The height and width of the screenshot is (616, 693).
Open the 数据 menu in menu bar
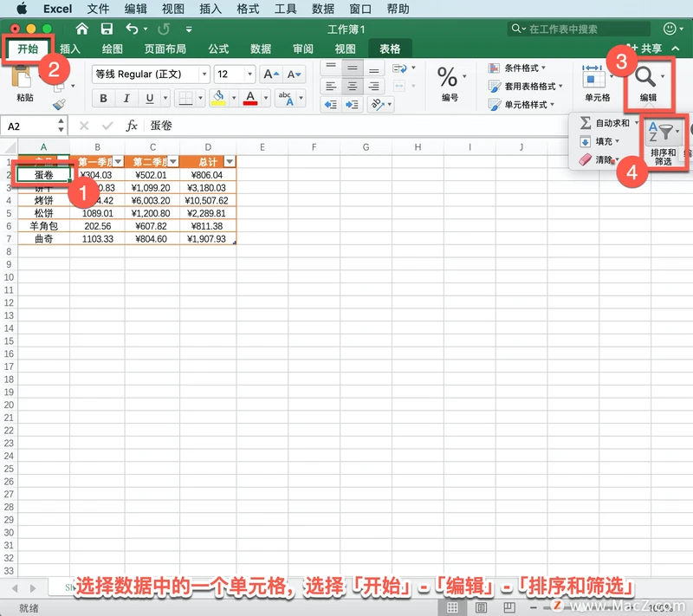pyautogui.click(x=323, y=9)
